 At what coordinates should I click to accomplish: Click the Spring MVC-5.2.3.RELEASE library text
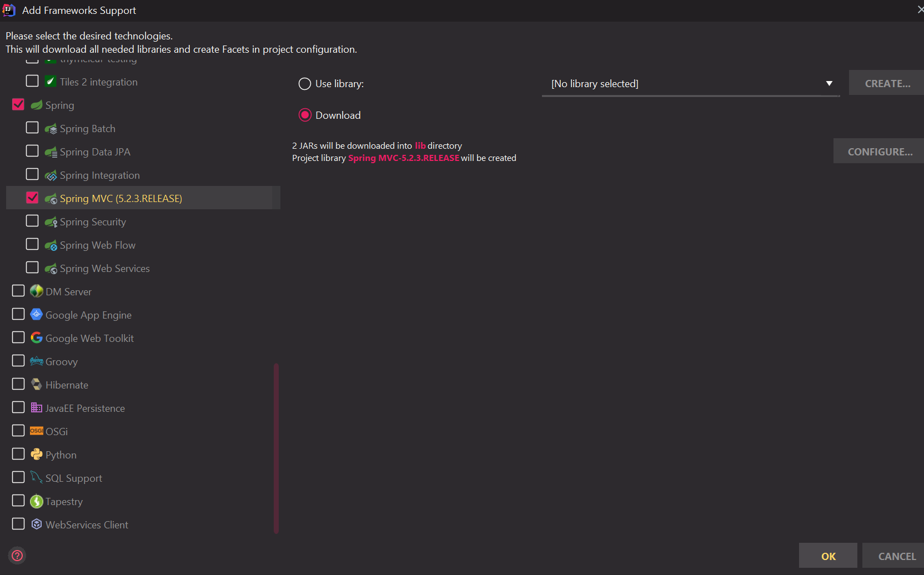click(x=404, y=158)
